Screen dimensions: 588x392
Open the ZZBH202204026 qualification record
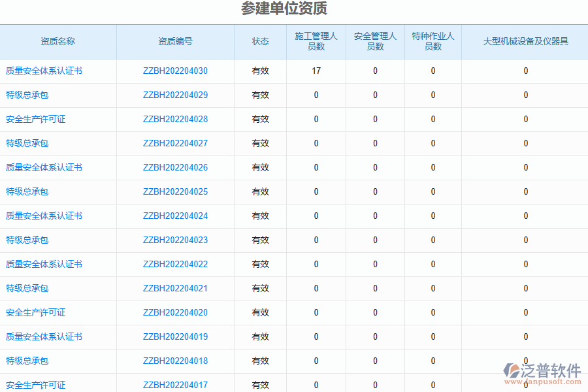tap(175, 168)
